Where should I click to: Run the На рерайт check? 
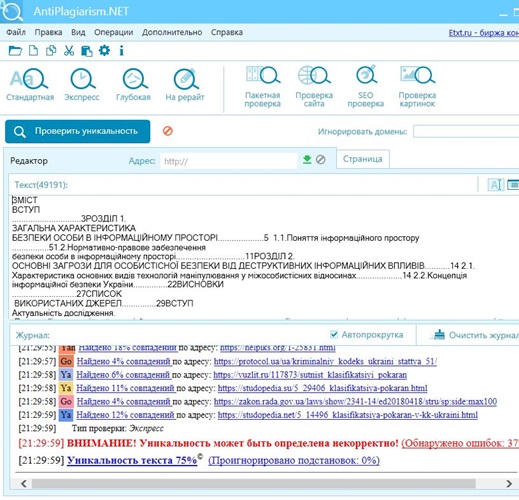pyautogui.click(x=185, y=85)
